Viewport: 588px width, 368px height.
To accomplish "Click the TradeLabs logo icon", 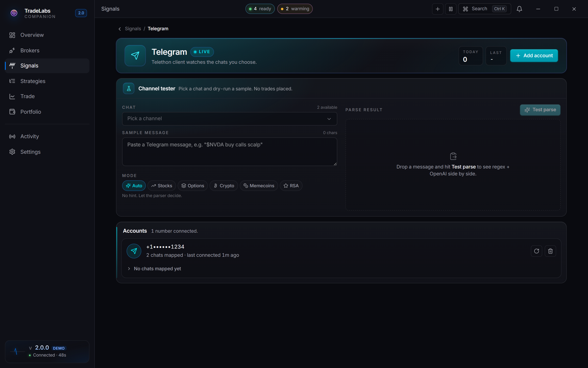I will [14, 13].
